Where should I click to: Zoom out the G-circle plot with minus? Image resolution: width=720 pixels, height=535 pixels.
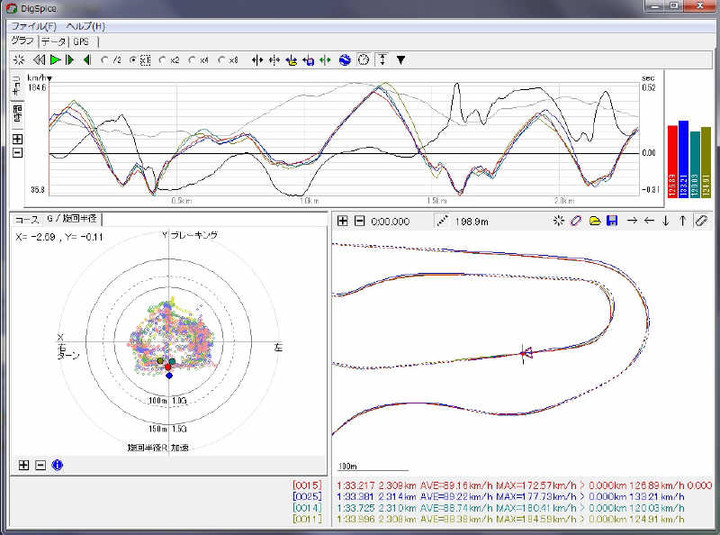click(x=40, y=465)
